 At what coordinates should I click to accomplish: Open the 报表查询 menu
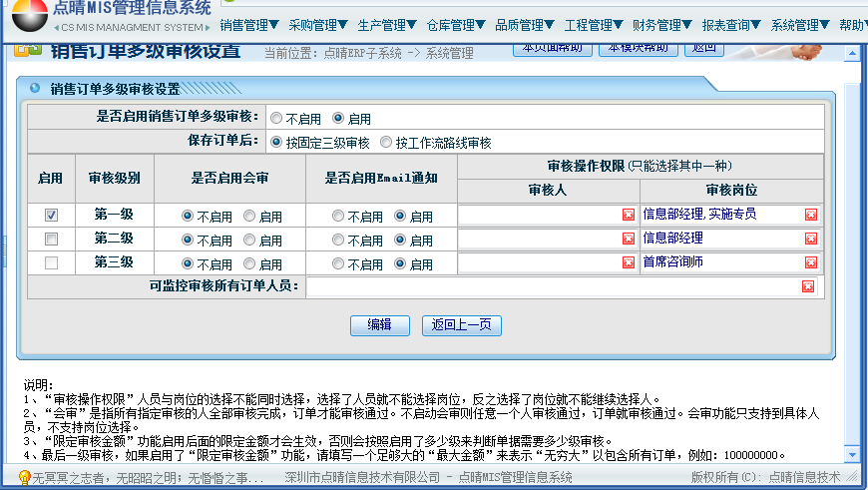(x=731, y=25)
